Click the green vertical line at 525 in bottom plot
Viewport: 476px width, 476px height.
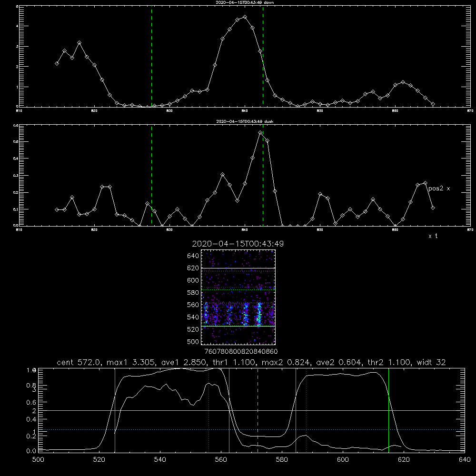click(115, 410)
